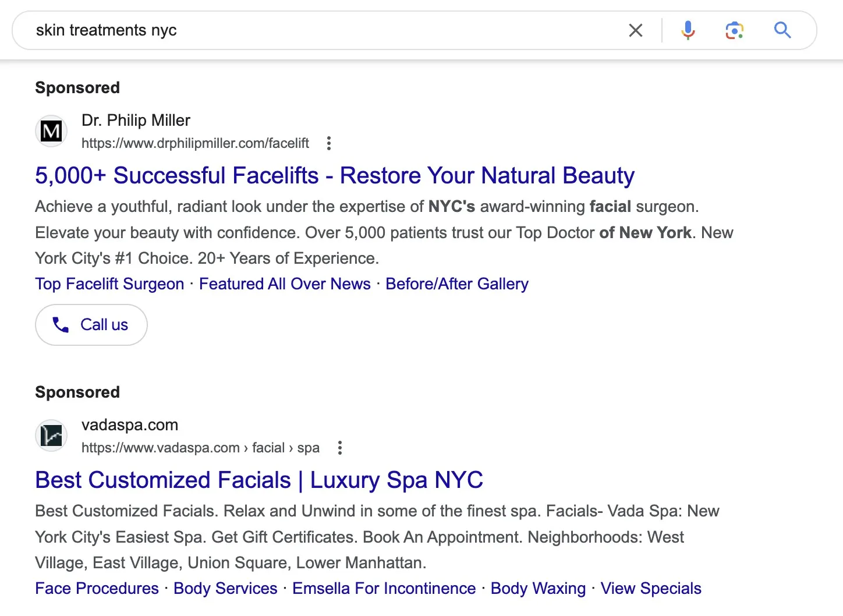Image resolution: width=843 pixels, height=616 pixels.
Task: Open the 'Top Facelift Surgeon' sitelink
Action: pos(109,284)
